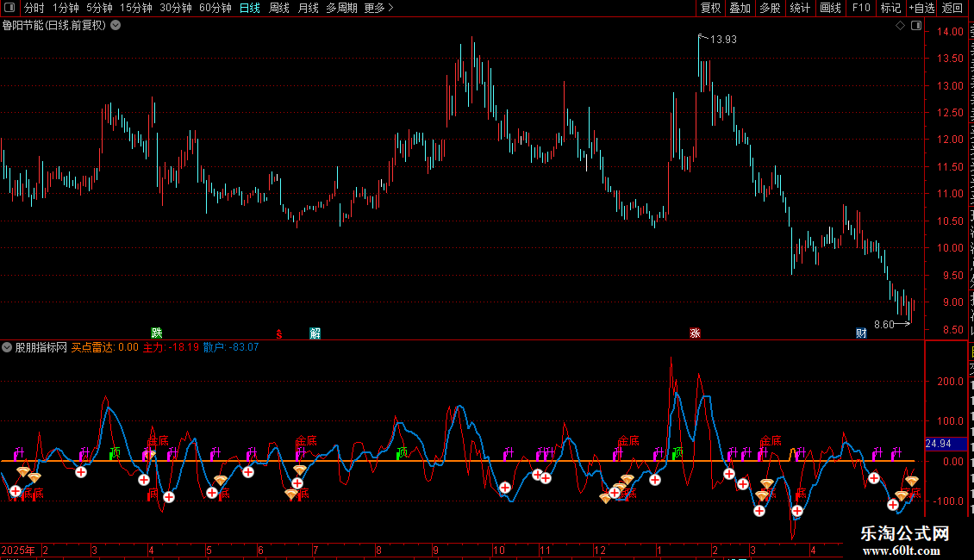
Task: Click the 叠加 overlay button
Action: click(x=740, y=8)
